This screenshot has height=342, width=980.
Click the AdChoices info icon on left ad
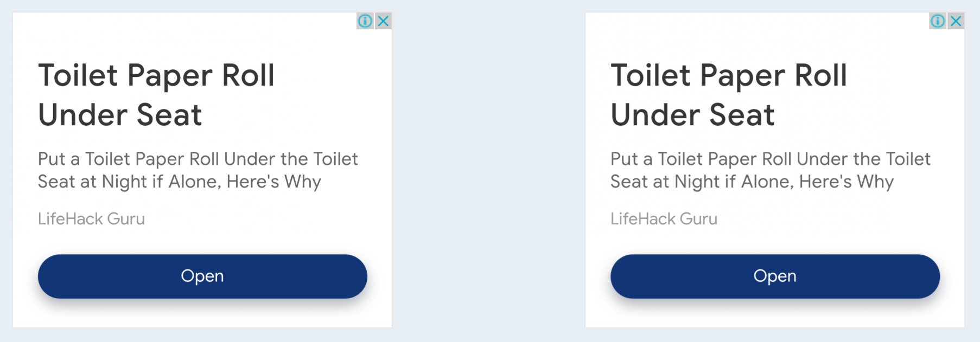(365, 21)
